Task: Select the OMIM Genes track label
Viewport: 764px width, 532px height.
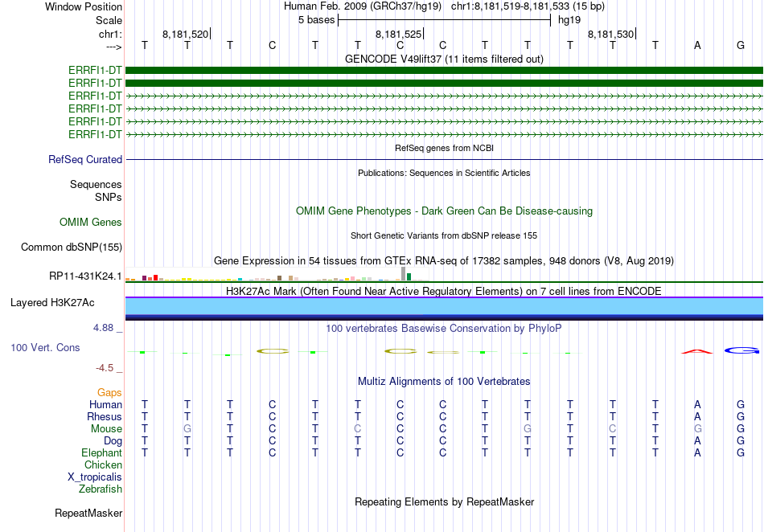Action: [x=91, y=222]
